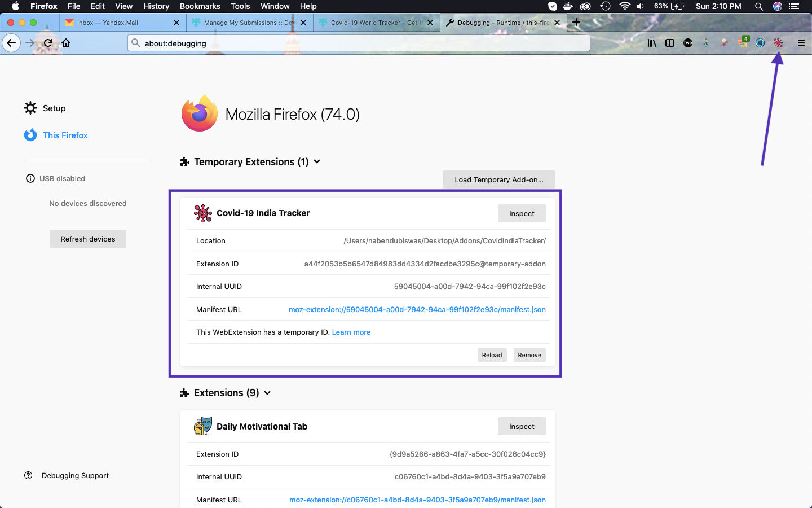The width and height of the screenshot is (812, 508).
Task: Click the forward arrow button
Action: coord(30,43)
